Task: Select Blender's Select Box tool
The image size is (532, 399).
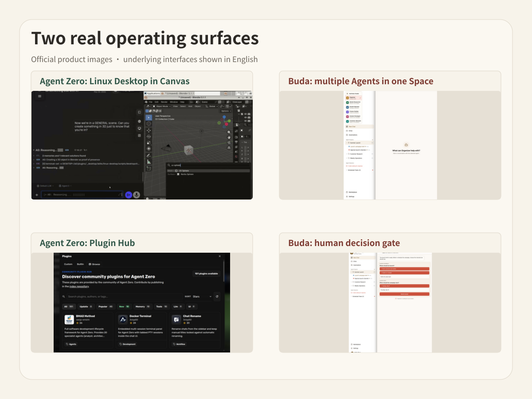Action: pos(149,117)
